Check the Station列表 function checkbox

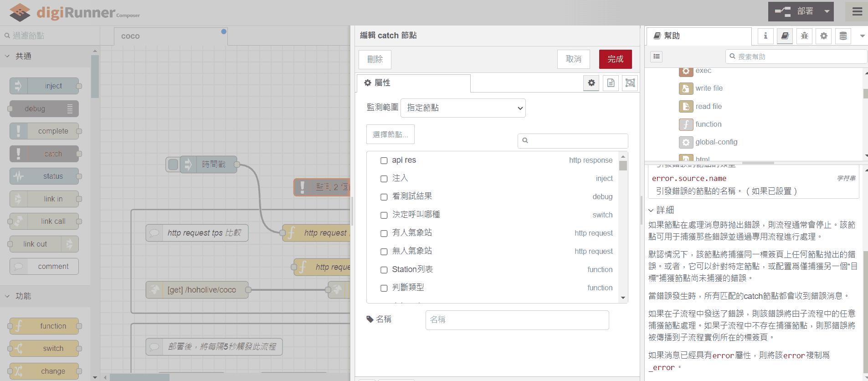click(x=384, y=270)
